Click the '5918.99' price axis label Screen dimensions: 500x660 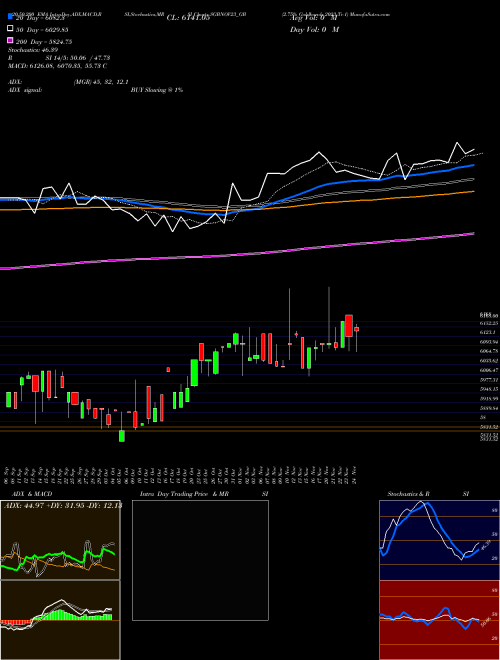pos(489,398)
